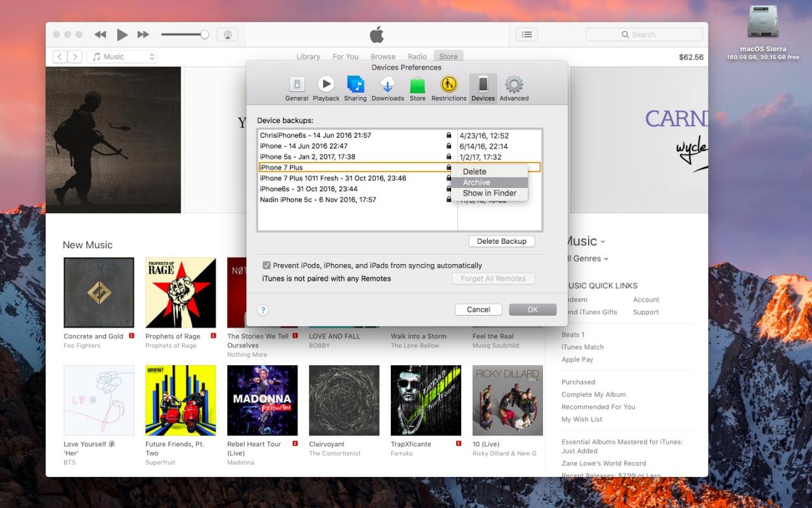The height and width of the screenshot is (508, 812).
Task: Open the Love Yourself 'Her' album art
Action: [x=98, y=400]
